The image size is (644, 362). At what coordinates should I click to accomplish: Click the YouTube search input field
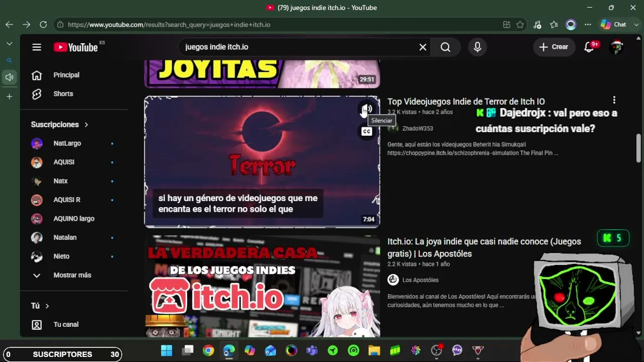tap(299, 47)
